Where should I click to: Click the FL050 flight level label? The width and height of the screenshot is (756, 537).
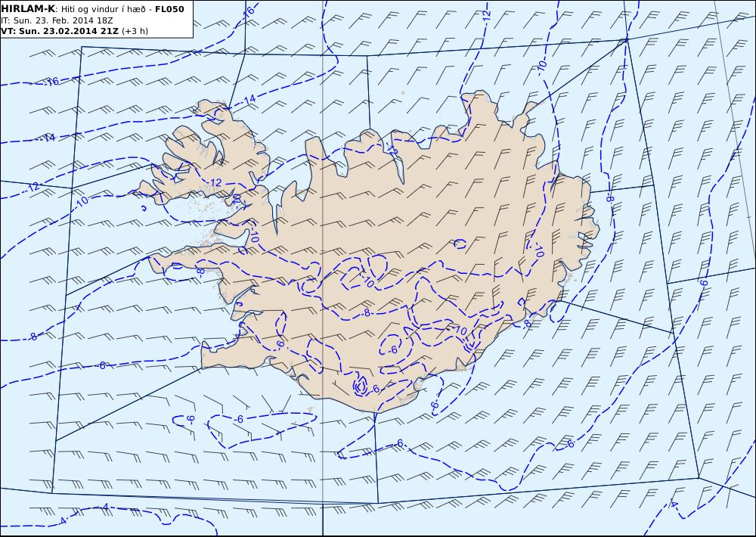pos(169,9)
